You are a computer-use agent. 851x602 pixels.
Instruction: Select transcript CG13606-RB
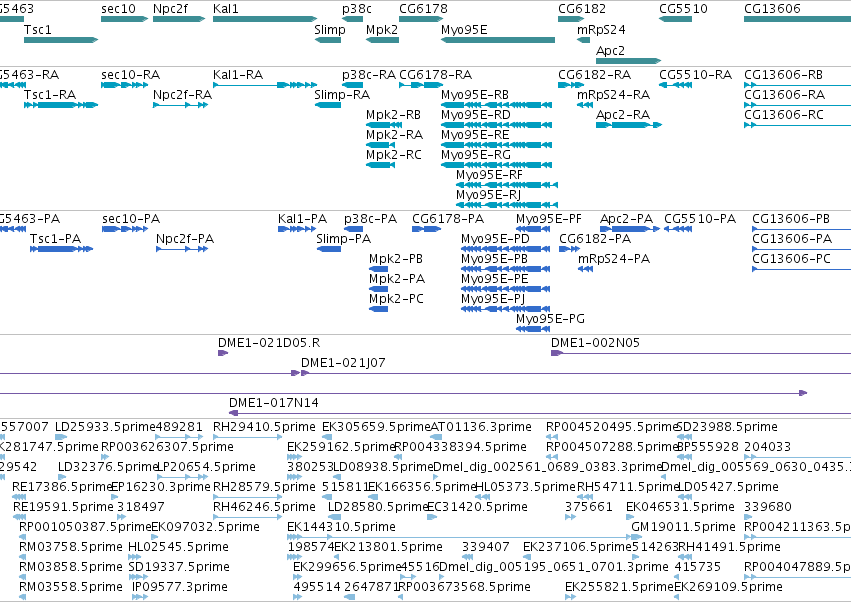click(x=797, y=85)
